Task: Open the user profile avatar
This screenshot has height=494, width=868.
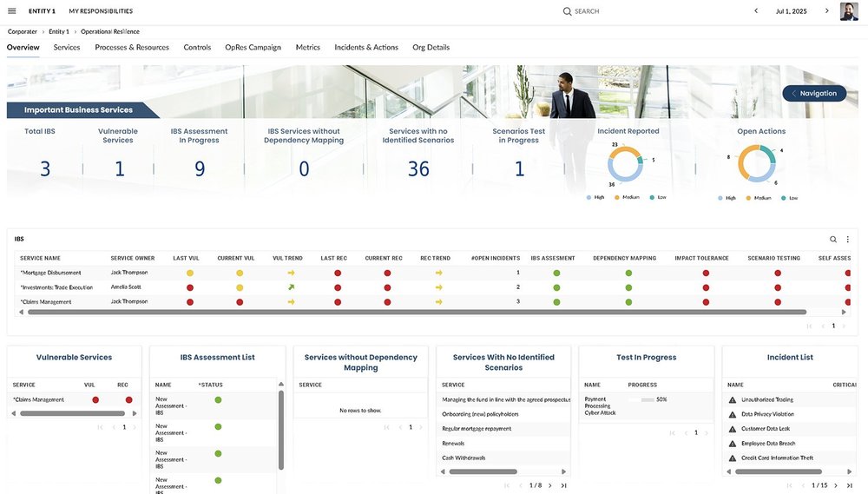Action: click(x=849, y=11)
